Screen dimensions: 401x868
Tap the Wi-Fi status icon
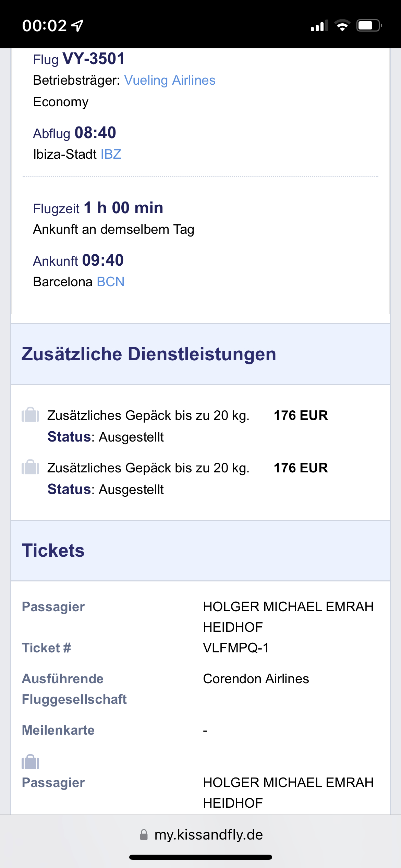pos(342,26)
